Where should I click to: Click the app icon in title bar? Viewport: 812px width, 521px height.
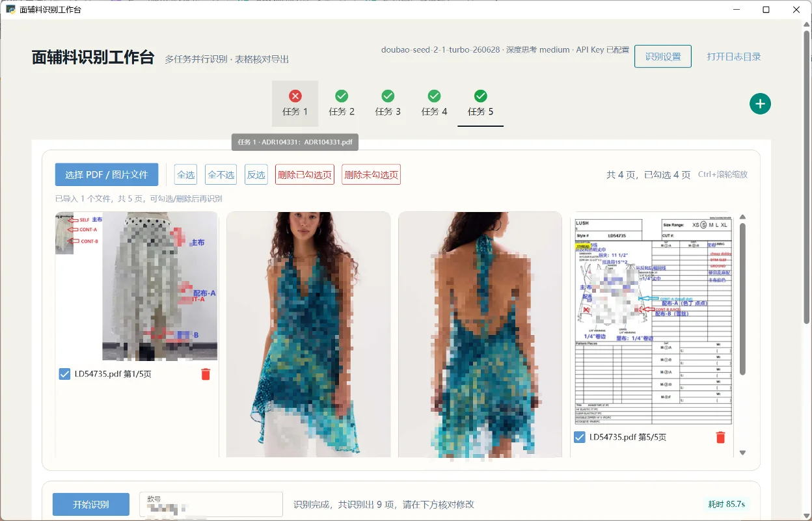(10, 10)
